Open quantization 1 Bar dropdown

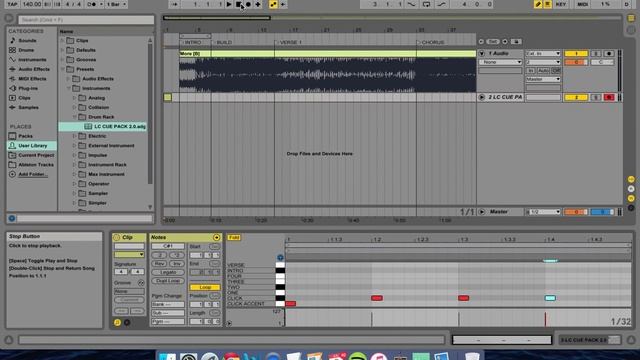pyautogui.click(x=116, y=4)
